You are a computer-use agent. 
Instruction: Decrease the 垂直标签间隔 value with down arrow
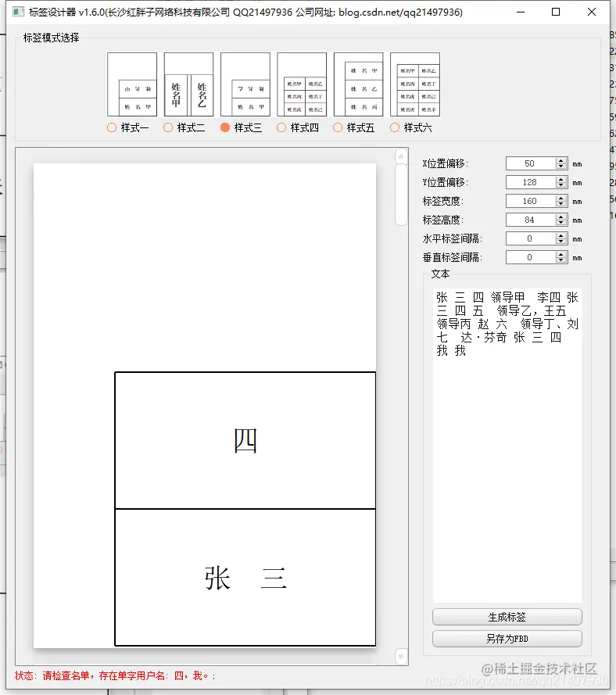(x=561, y=260)
